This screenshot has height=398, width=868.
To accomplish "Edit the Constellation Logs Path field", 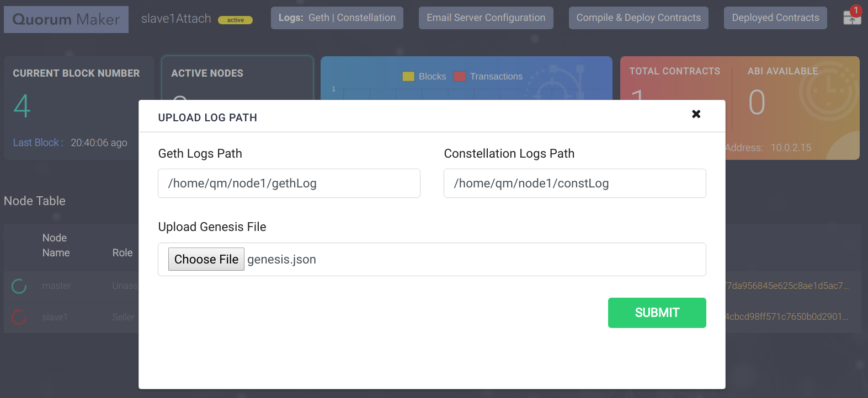I will click(x=575, y=183).
